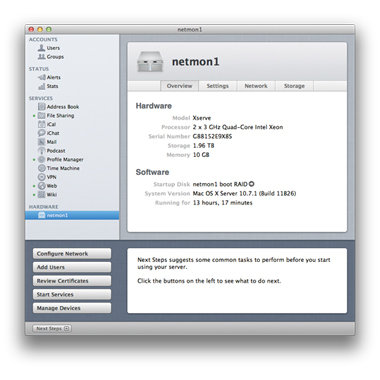The height and width of the screenshot is (380, 380).
Task: Click the Hardware heading in Overview
Action: [x=154, y=106]
